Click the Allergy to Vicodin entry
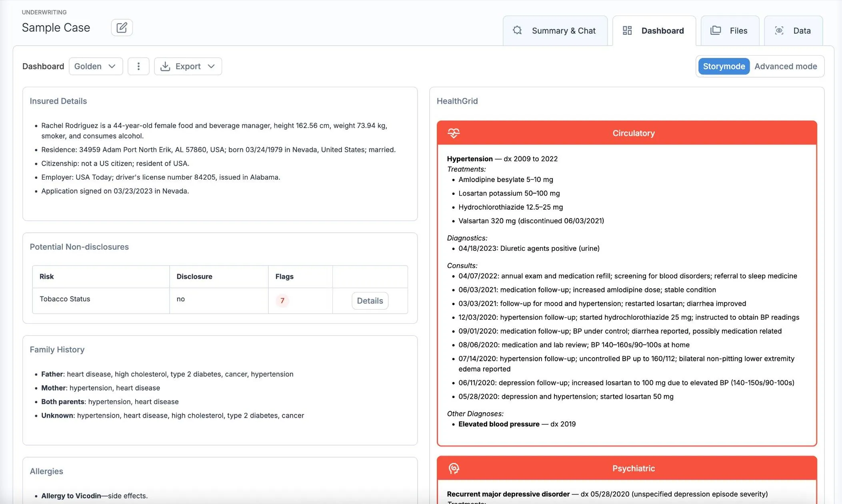Viewport: 842px width, 504px height. (94, 496)
